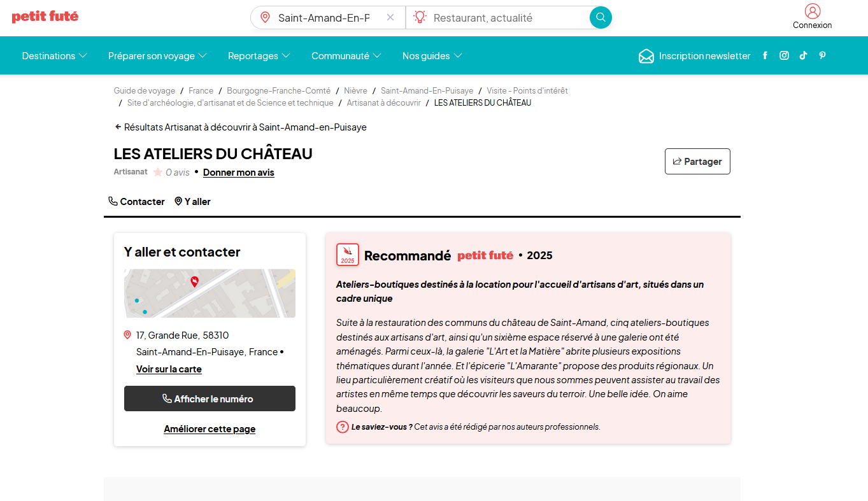The image size is (868, 501).
Task: Expand the Destinations menu
Action: point(55,56)
